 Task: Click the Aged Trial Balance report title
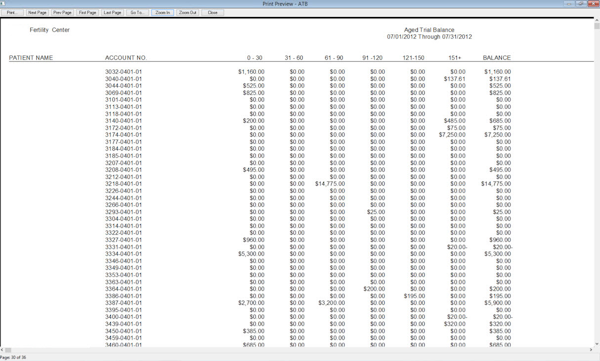[x=429, y=30]
